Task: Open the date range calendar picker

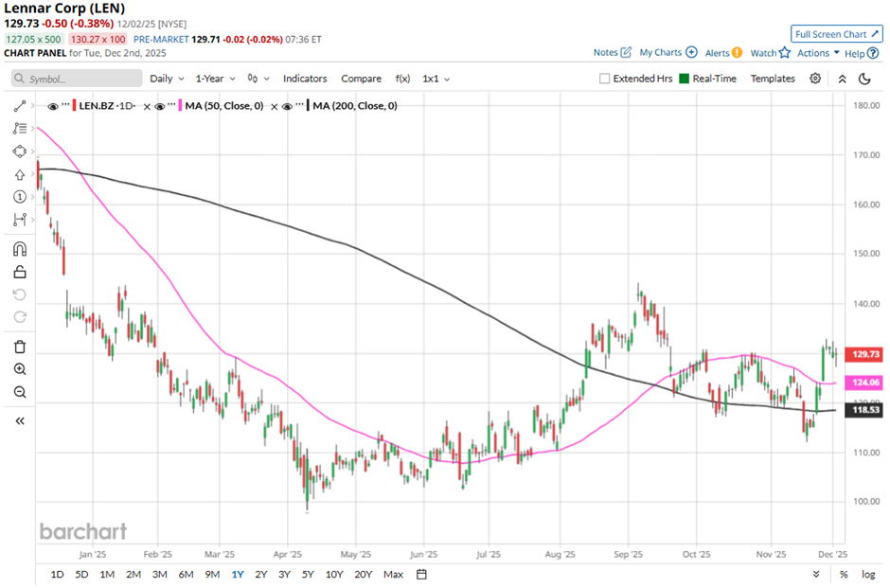Action: pyautogui.click(x=421, y=575)
